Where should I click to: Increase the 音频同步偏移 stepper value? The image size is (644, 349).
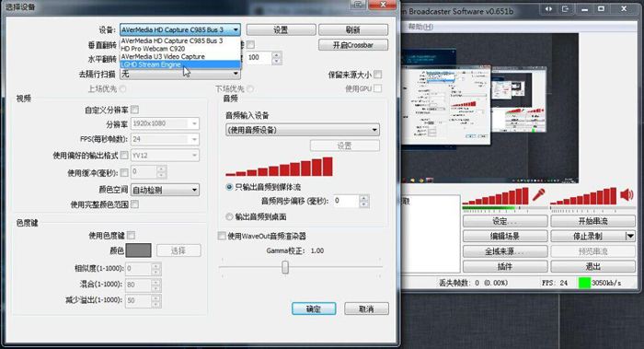[x=364, y=198]
